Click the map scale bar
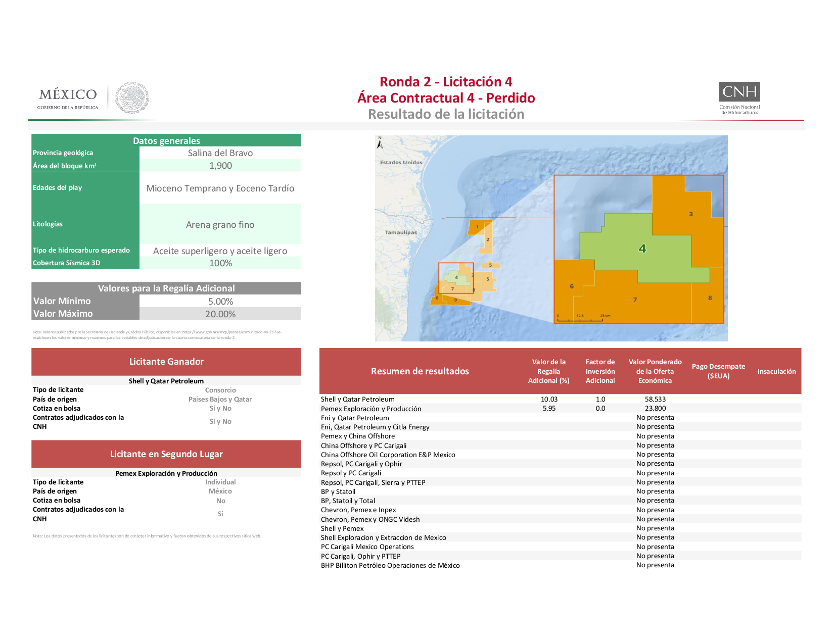The width and height of the screenshot is (834, 644). pyautogui.click(x=583, y=318)
